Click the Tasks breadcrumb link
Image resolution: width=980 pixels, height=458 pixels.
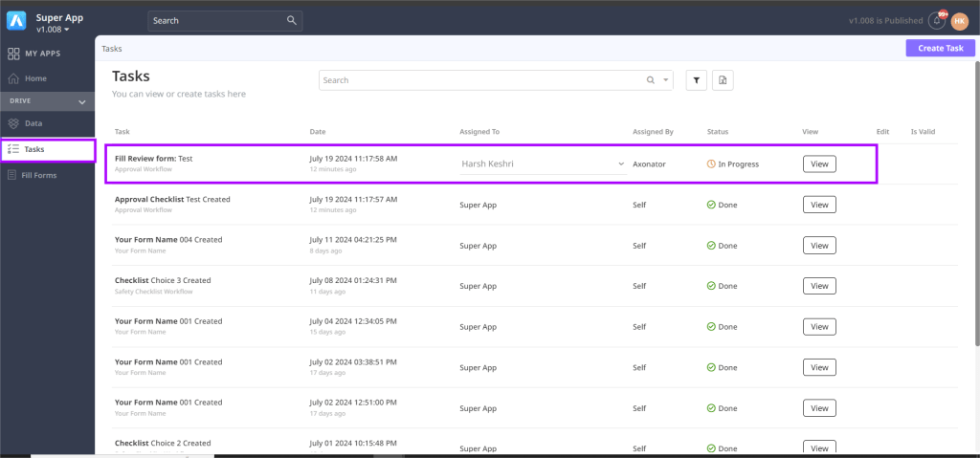(x=112, y=48)
